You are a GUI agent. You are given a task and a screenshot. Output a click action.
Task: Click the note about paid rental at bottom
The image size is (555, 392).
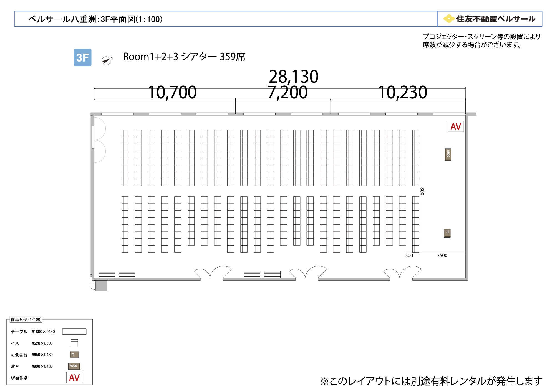point(431,381)
